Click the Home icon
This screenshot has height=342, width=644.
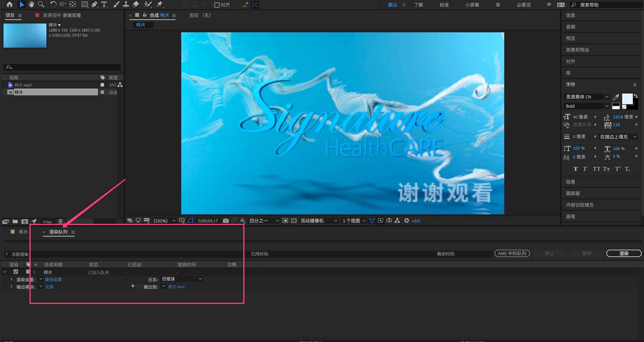point(9,4)
